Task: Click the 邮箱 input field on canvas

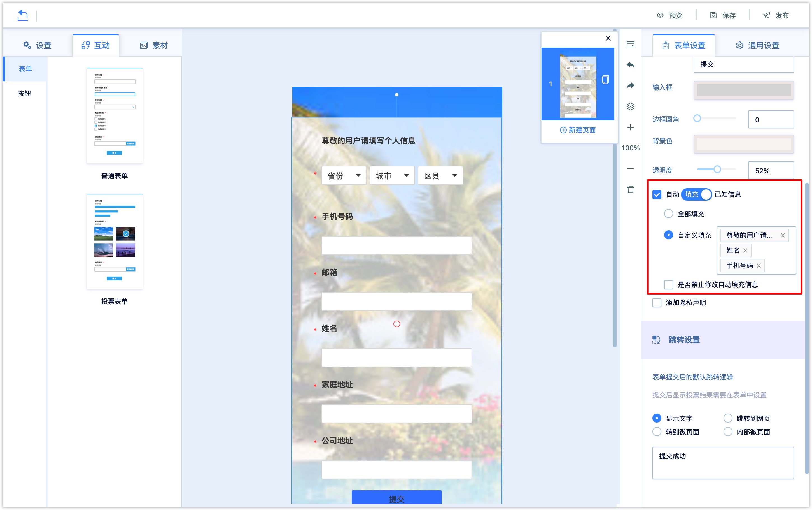Action: pos(396,301)
